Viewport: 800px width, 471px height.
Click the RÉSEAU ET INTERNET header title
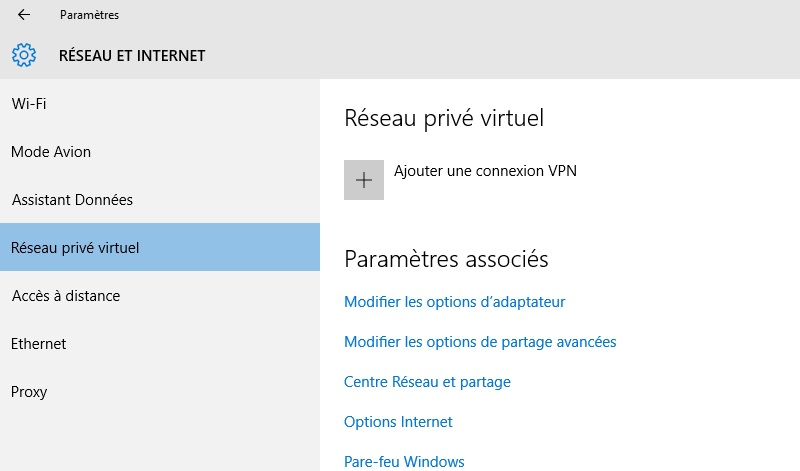[x=132, y=56]
